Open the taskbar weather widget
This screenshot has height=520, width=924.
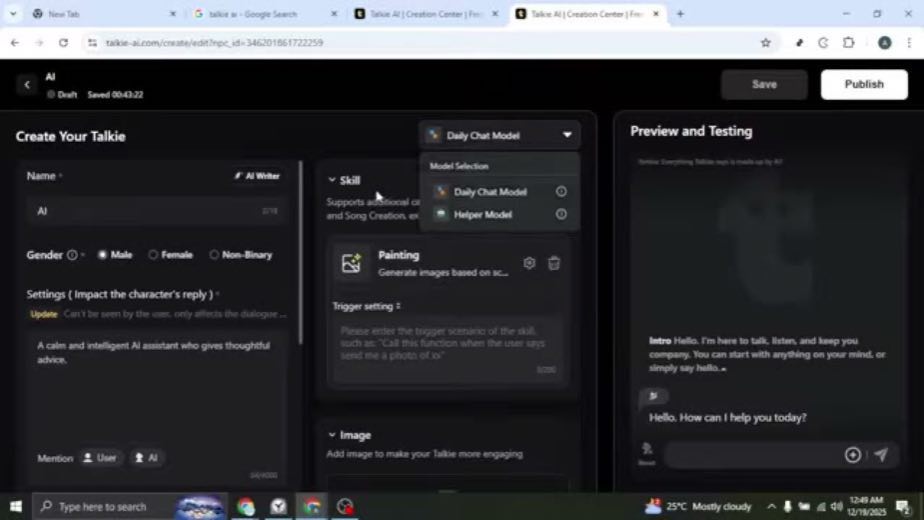pos(698,506)
